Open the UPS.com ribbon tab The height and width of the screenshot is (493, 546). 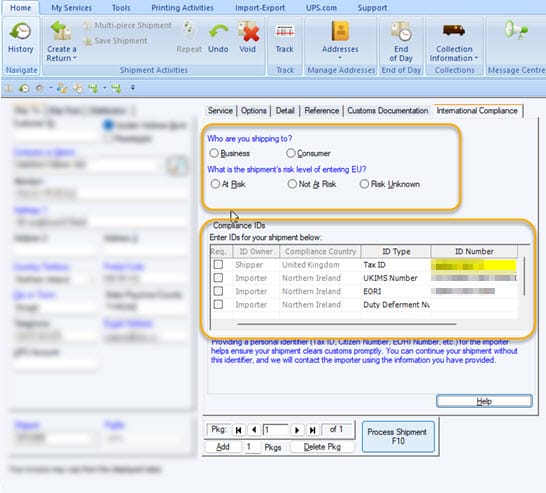(x=321, y=8)
